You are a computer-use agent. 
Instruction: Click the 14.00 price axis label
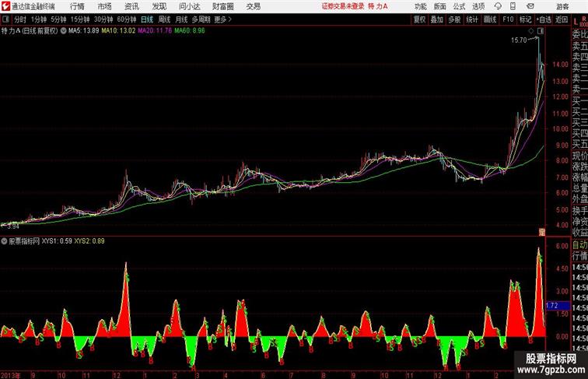point(560,65)
